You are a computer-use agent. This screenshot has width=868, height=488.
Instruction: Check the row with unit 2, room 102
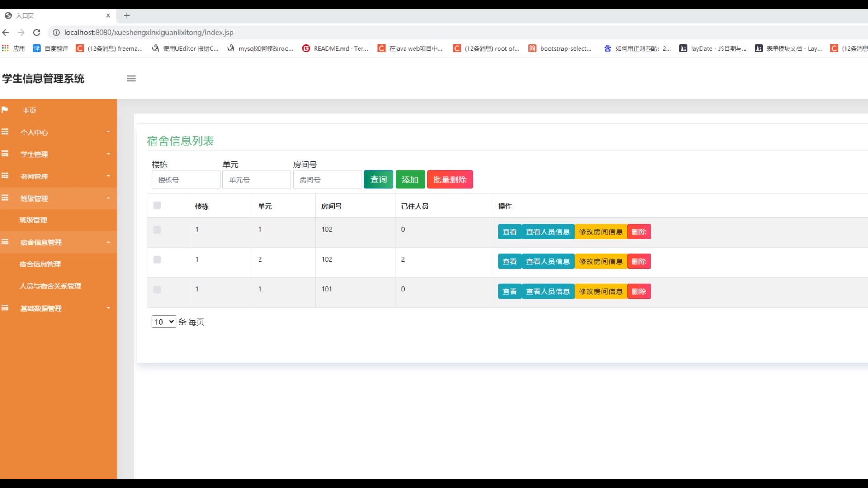157,260
